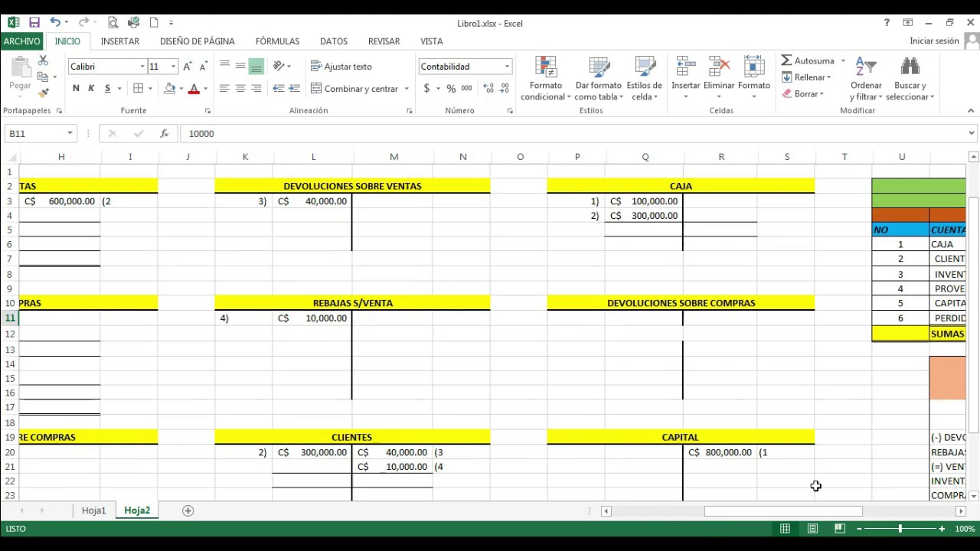The image size is (980, 551).
Task: Apply the percent style % icon
Action: point(451,89)
